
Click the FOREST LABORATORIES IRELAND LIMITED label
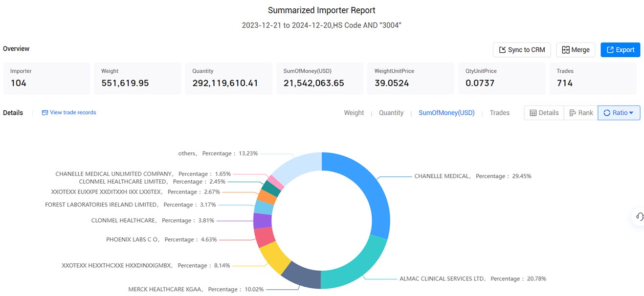tap(131, 205)
